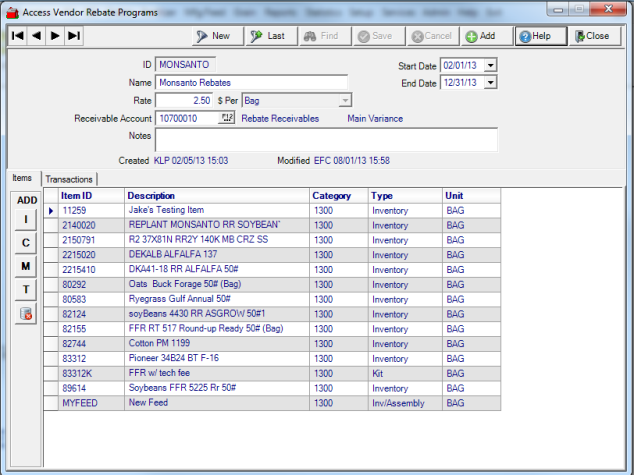
Task: Switch to the Transactions tab
Action: click(69, 179)
